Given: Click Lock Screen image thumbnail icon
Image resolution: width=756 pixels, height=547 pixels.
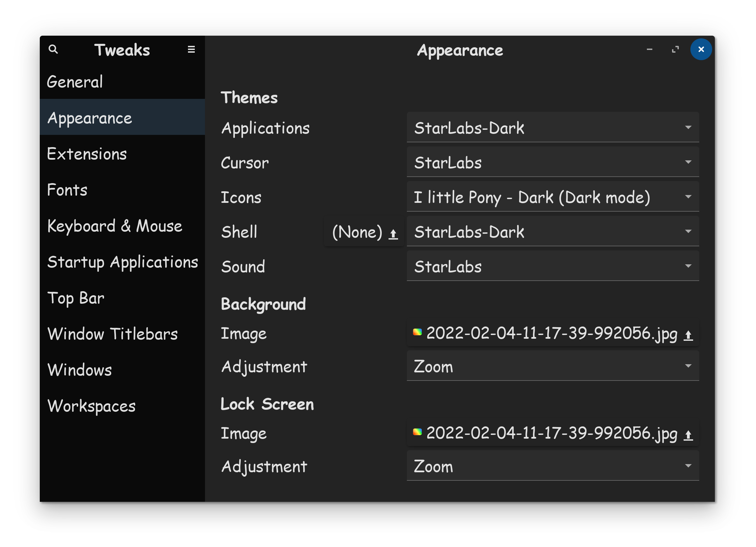Looking at the screenshot, I should [417, 432].
